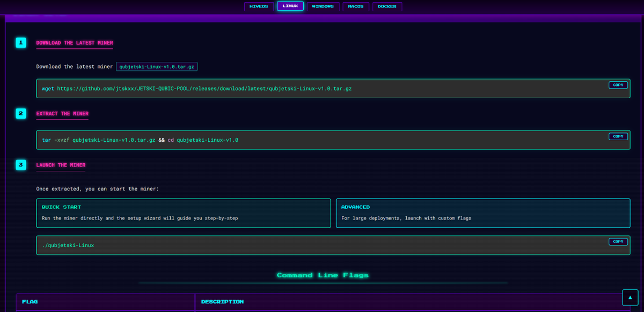Select the QUICK START option card
Screen dimensions: 644x312
point(184,213)
